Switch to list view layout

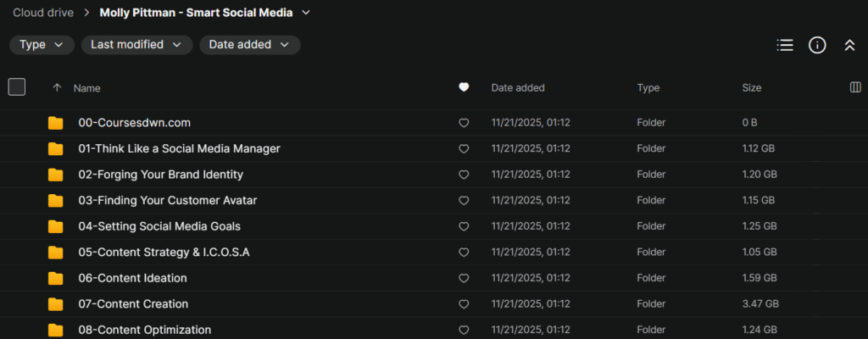point(785,46)
